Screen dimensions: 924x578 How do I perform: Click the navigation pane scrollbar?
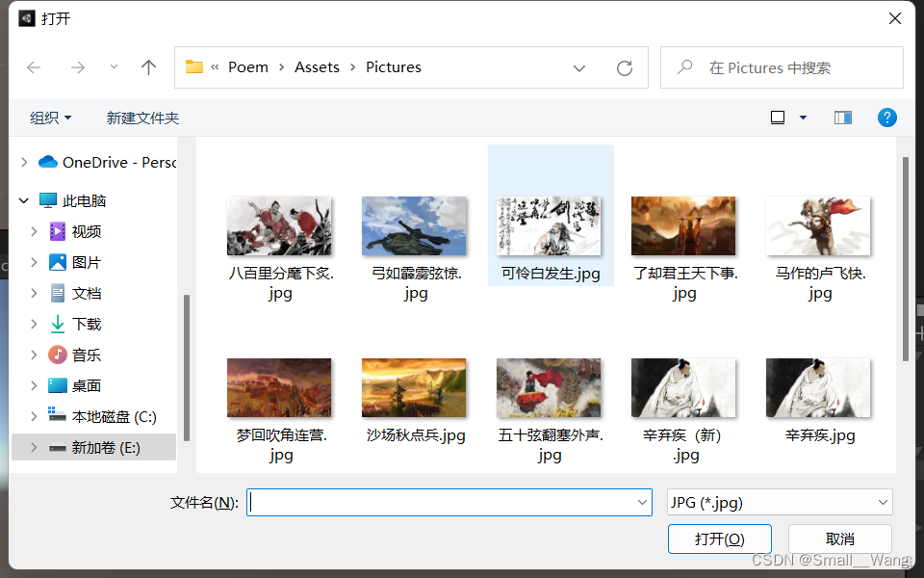[187, 368]
